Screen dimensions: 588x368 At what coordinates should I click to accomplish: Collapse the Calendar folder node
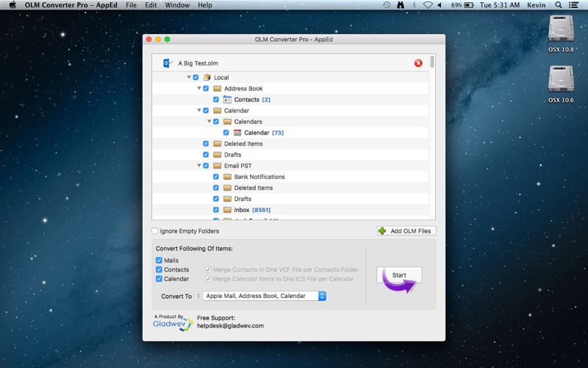pos(199,110)
